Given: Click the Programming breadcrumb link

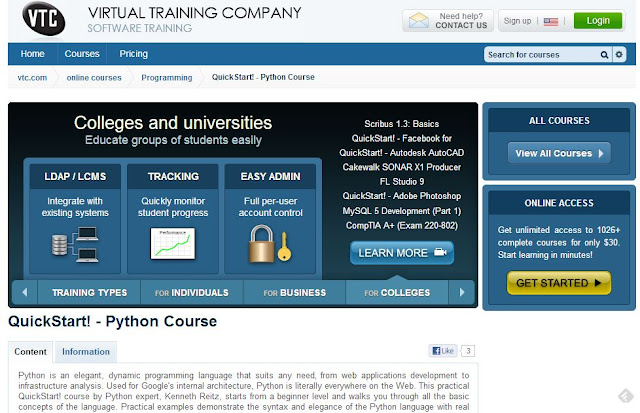Looking at the screenshot, I should (x=167, y=78).
